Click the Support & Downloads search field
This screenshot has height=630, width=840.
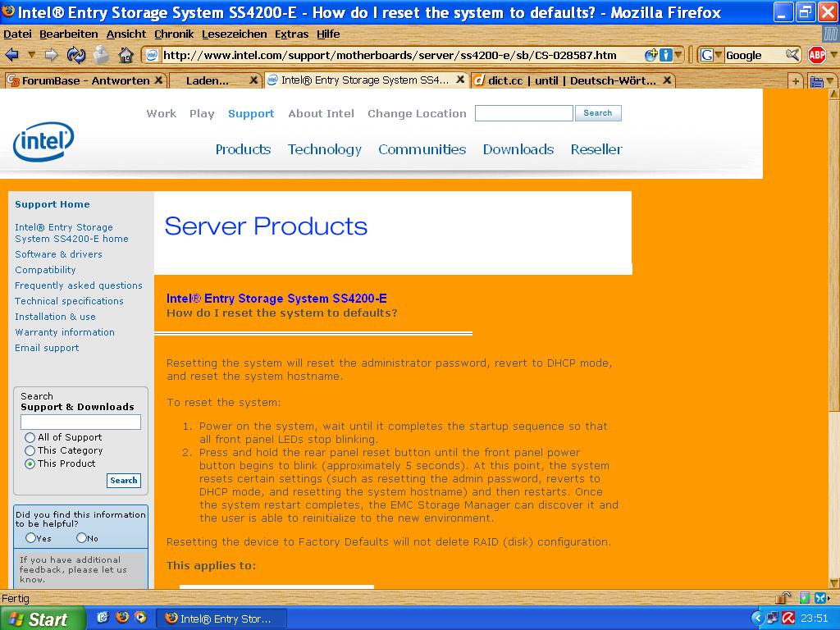[x=81, y=422]
